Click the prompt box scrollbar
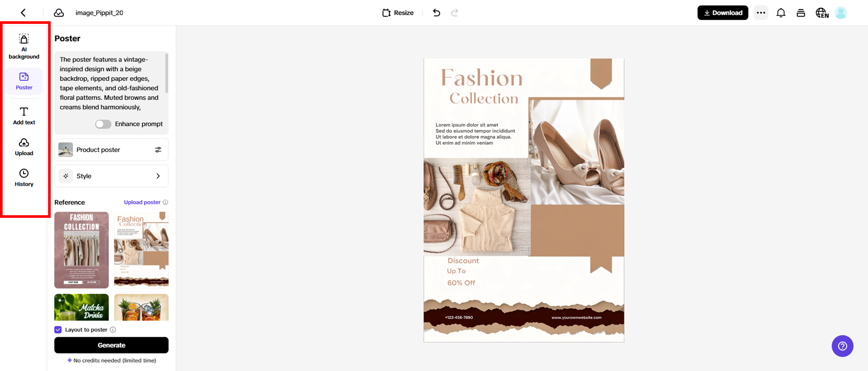 167,73
